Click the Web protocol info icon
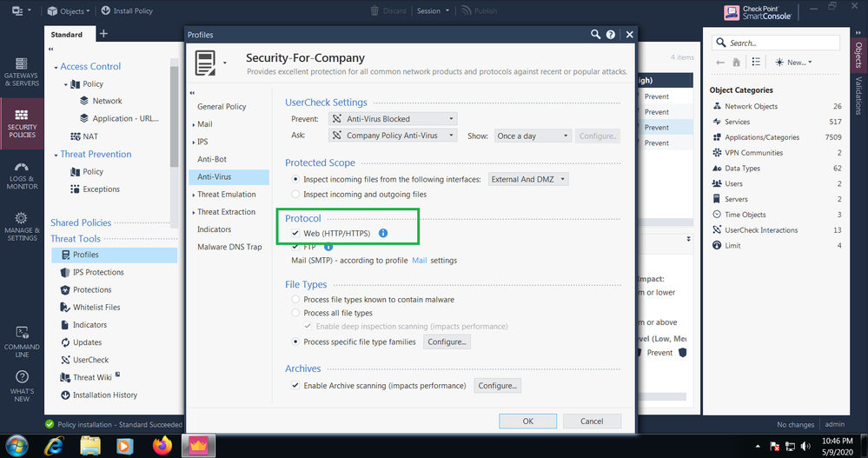 tap(383, 233)
